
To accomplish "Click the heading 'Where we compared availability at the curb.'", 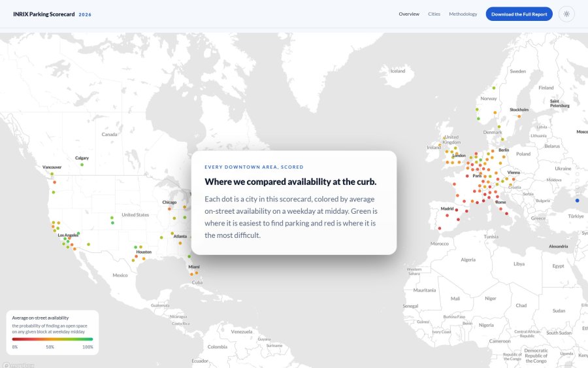I will click(290, 182).
